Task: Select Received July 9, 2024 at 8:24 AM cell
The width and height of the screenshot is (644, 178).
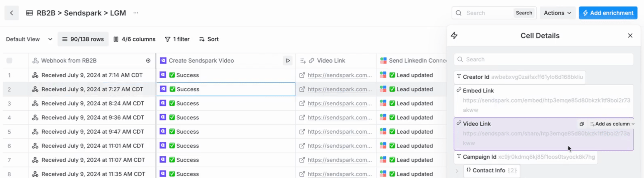Action: click(92, 103)
